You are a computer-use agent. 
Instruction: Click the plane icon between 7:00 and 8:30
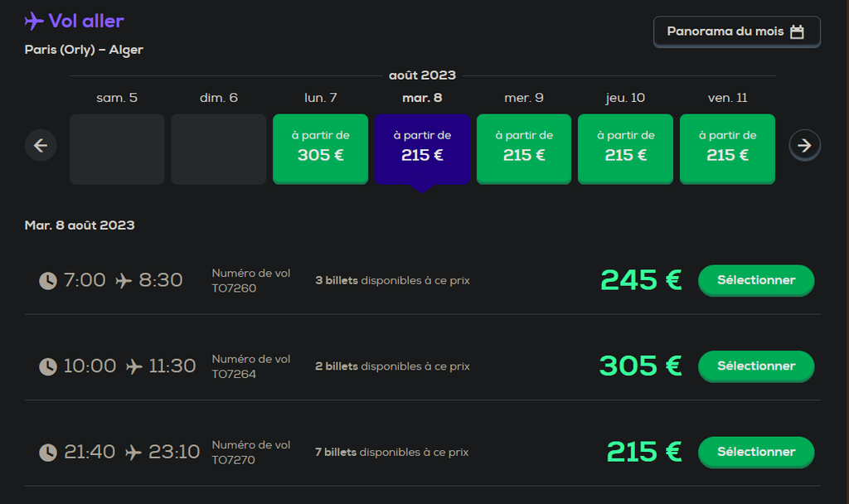click(124, 281)
